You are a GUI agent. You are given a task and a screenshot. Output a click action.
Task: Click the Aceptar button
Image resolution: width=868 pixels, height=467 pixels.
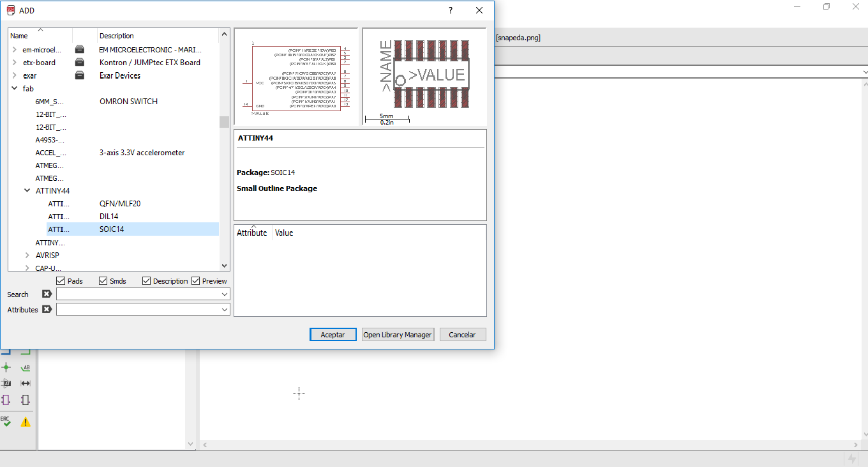(333, 335)
